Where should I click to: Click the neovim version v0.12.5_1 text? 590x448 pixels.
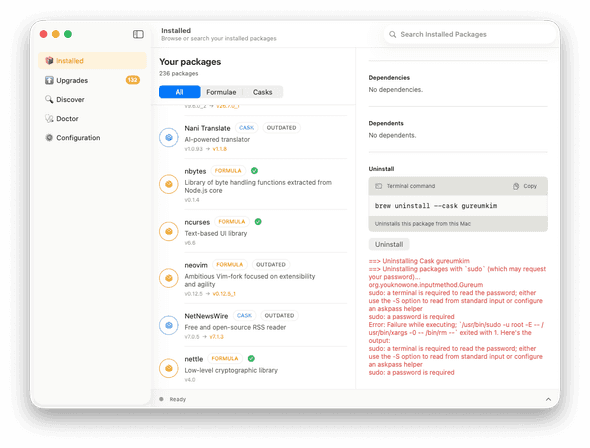(224, 294)
